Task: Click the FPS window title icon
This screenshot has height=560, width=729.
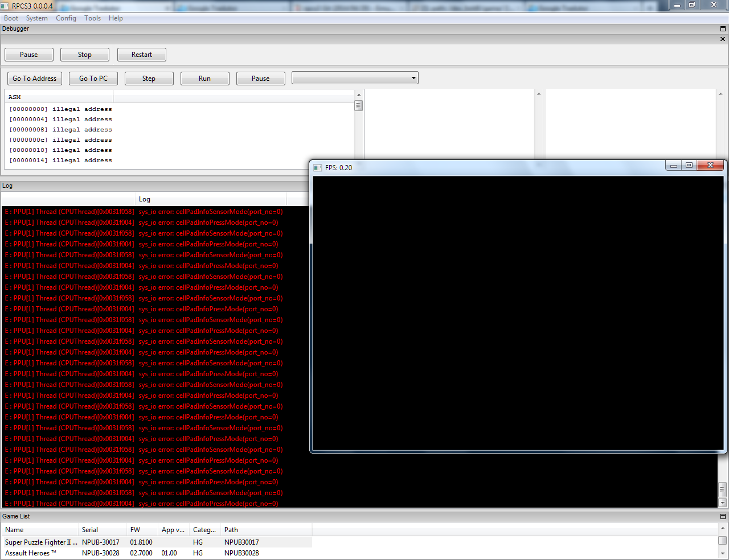Action: click(318, 168)
